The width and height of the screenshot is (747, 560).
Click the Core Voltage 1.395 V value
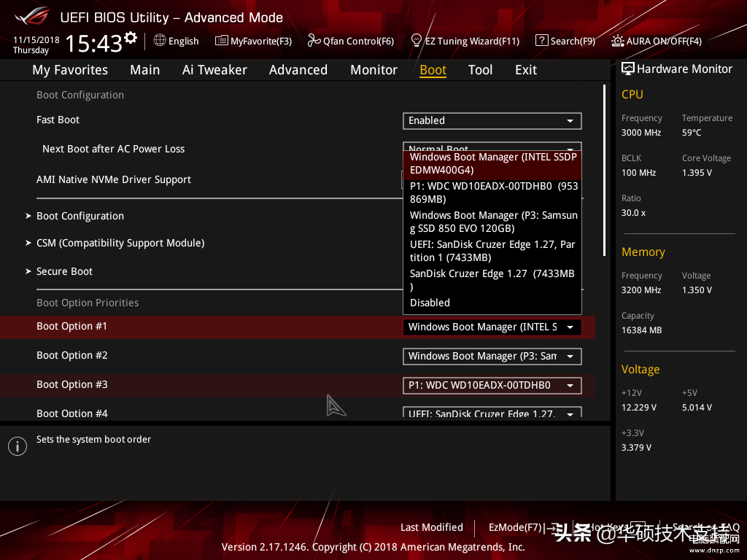pos(697,173)
